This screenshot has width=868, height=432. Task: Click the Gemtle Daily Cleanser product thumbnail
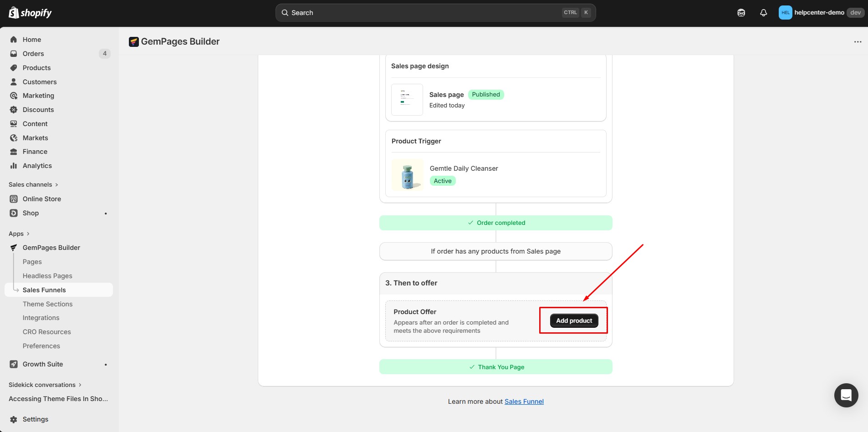tap(408, 175)
